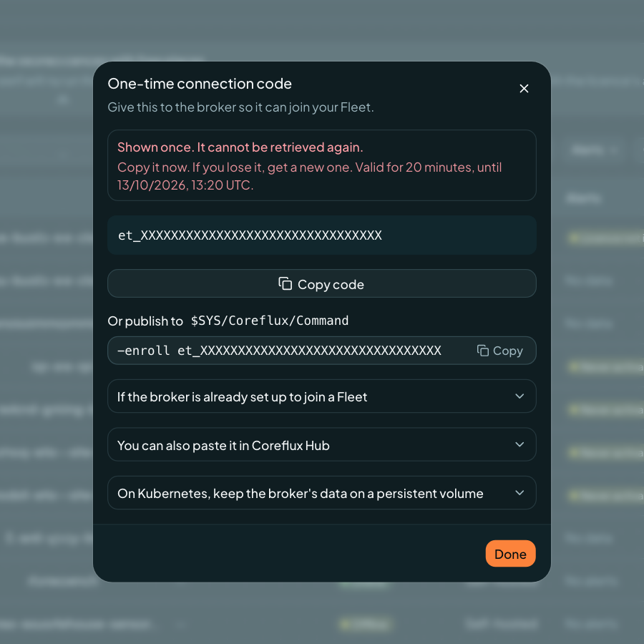Screen dimensions: 644x644
Task: Select the connection code text field
Action: pyautogui.click(x=321, y=235)
